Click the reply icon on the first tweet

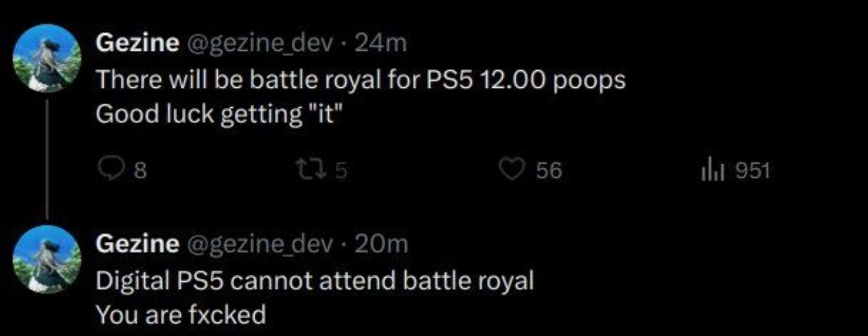pos(111,170)
